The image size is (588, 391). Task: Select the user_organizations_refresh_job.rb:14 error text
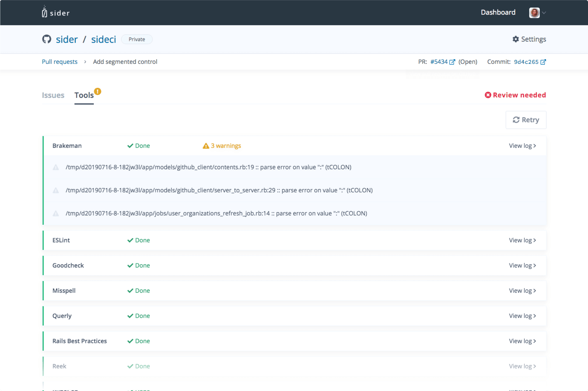(x=216, y=213)
